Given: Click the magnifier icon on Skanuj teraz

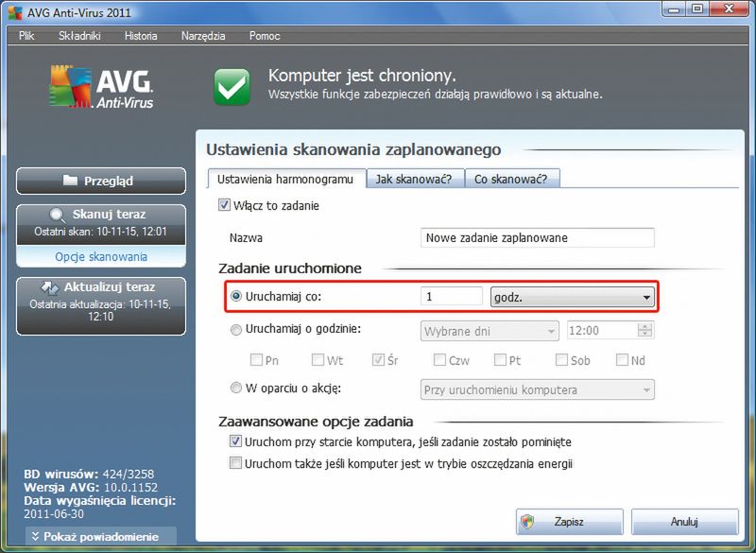Looking at the screenshot, I should point(58,215).
